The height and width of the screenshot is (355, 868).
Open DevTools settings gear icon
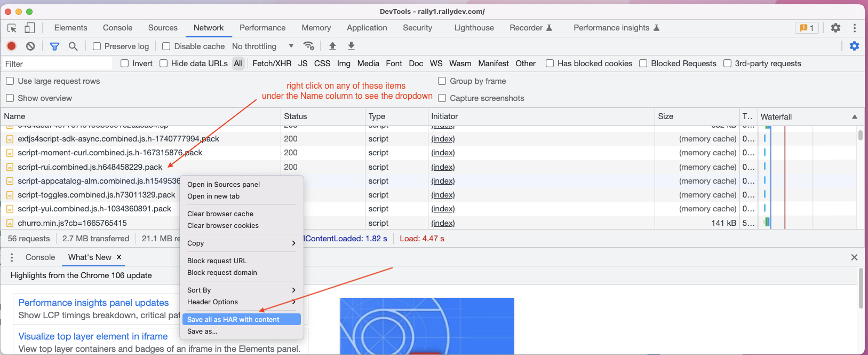[835, 28]
